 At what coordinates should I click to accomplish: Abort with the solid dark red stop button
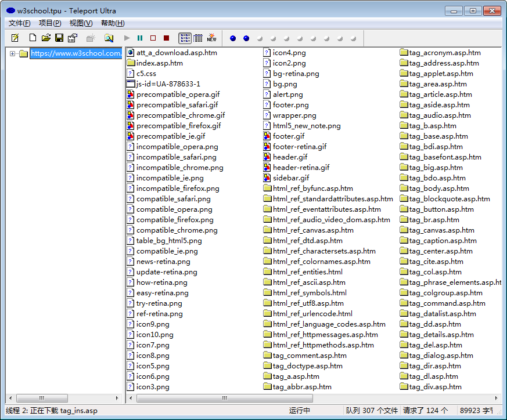coord(166,38)
